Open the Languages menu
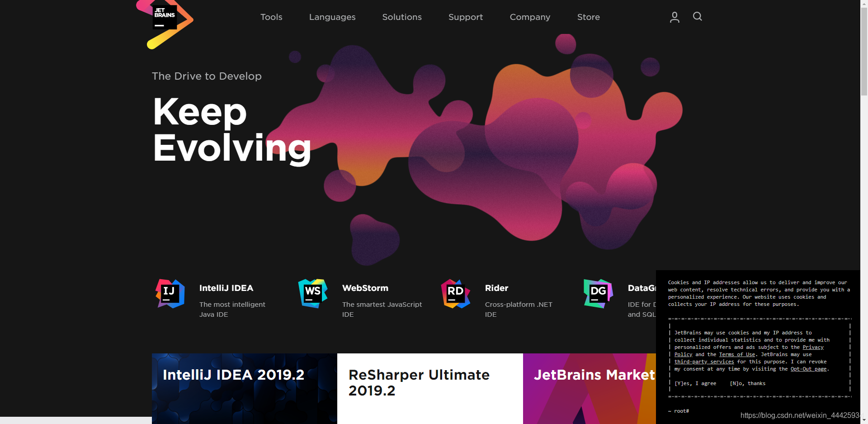 coord(332,17)
